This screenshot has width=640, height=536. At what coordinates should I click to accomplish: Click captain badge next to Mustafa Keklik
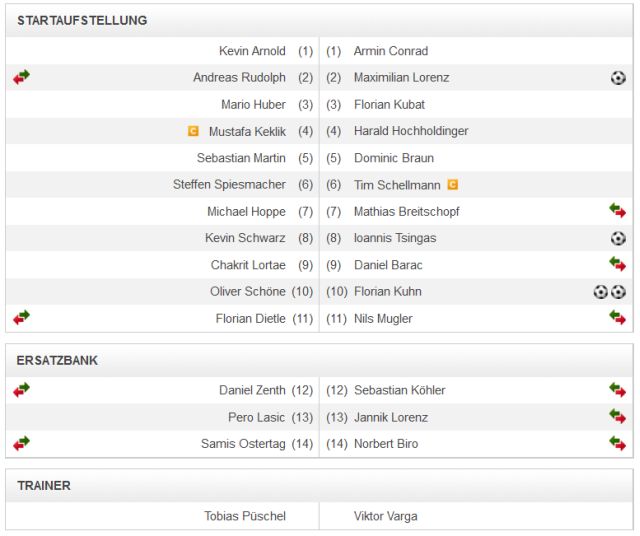[x=194, y=131]
